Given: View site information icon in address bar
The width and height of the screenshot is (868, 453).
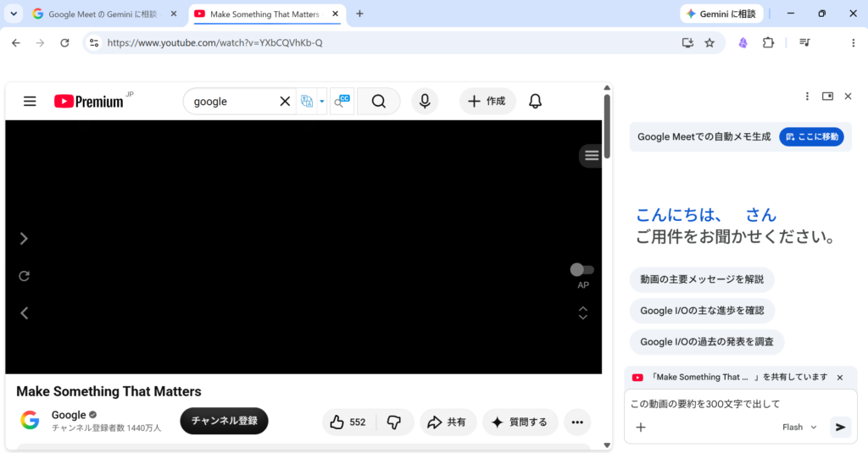Looking at the screenshot, I should point(94,42).
